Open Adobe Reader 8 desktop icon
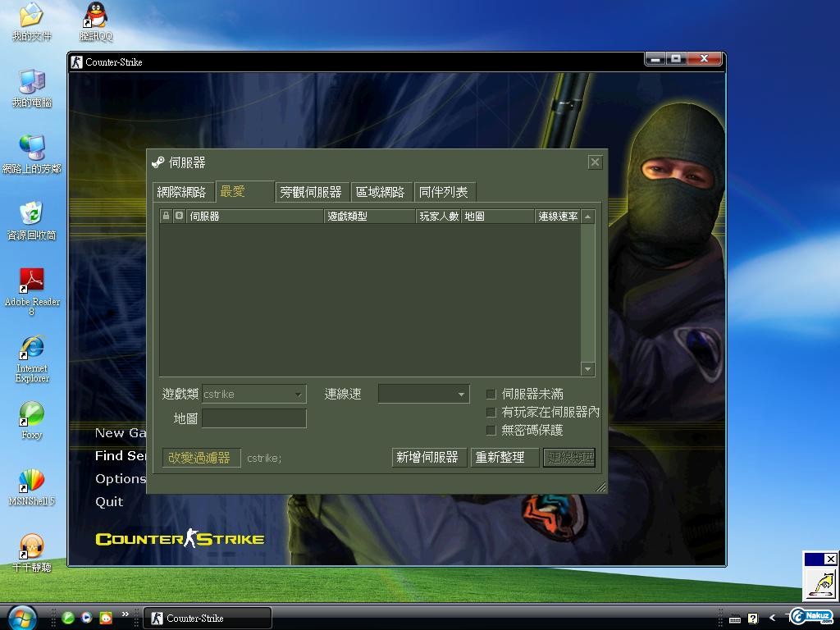The height and width of the screenshot is (630, 840). click(31, 282)
